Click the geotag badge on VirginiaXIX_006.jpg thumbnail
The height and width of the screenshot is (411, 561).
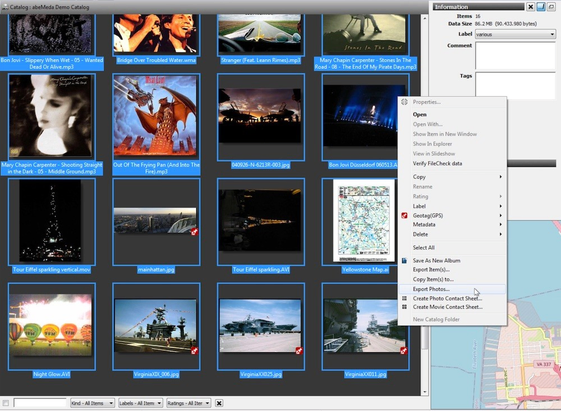[194, 351]
